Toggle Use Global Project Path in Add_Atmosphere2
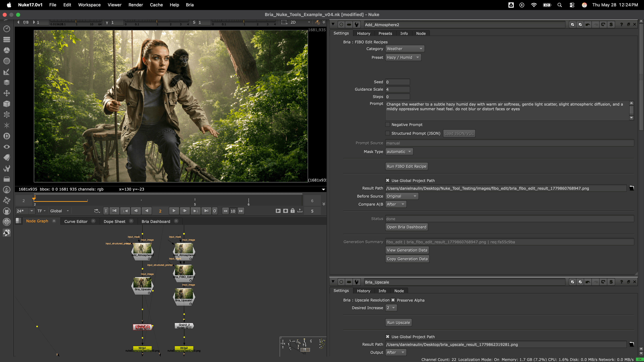 [387, 180]
